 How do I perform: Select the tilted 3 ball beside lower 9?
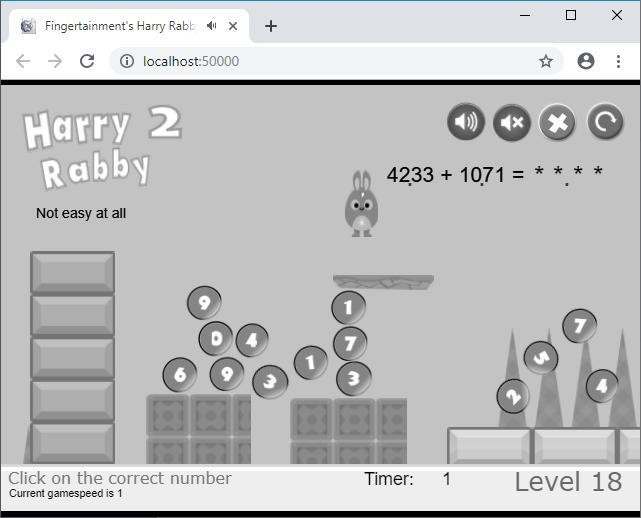click(x=270, y=382)
